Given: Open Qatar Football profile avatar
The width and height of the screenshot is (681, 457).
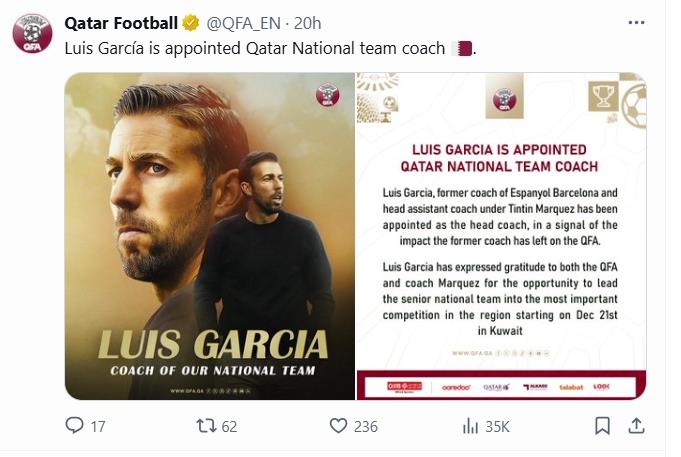Looking at the screenshot, I should point(33,33).
